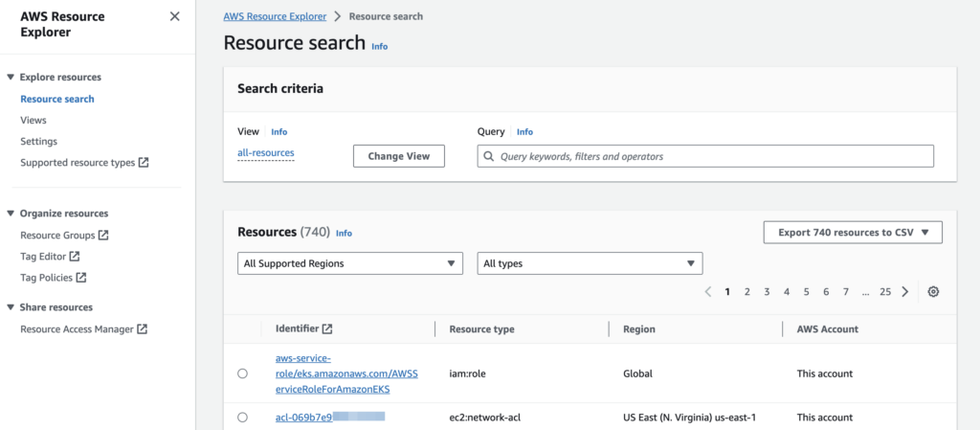Go to page 4 of results
The height and width of the screenshot is (430, 980).
tap(787, 292)
